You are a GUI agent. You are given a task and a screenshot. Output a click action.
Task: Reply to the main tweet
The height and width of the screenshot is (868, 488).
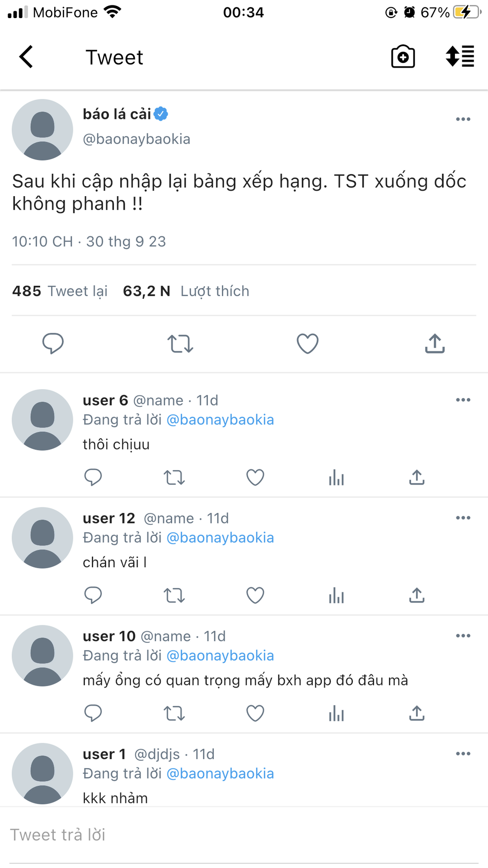(53, 344)
